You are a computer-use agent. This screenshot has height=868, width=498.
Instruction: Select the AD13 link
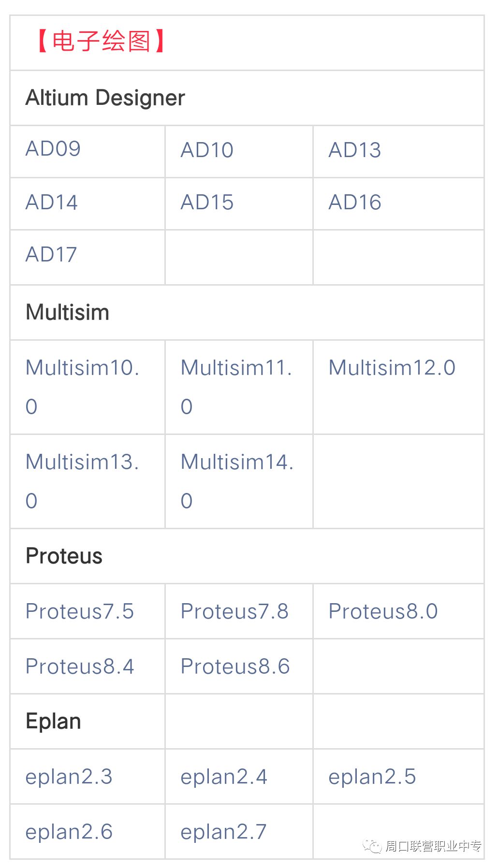point(355,150)
